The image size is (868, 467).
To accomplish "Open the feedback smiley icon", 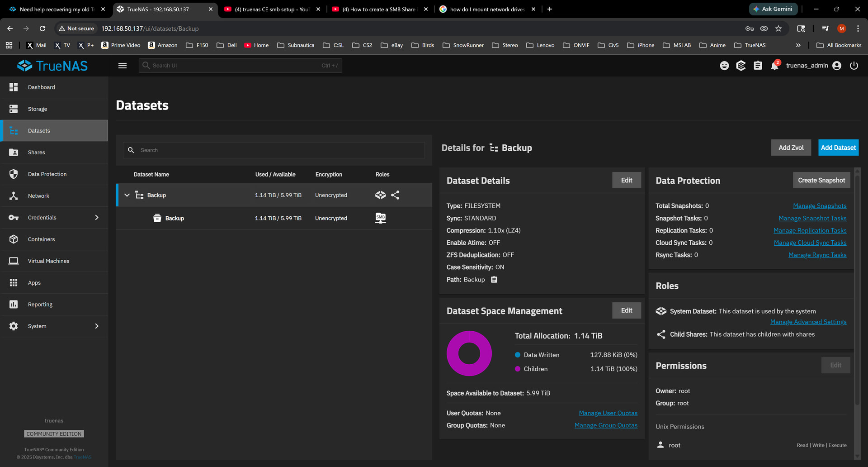I will pyautogui.click(x=724, y=66).
